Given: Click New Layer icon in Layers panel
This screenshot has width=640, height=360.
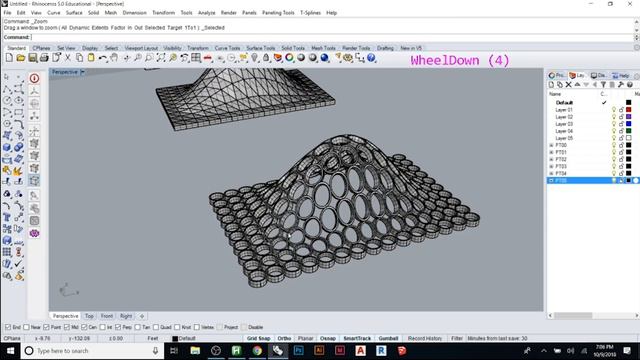Looking at the screenshot, I should click(x=551, y=84).
